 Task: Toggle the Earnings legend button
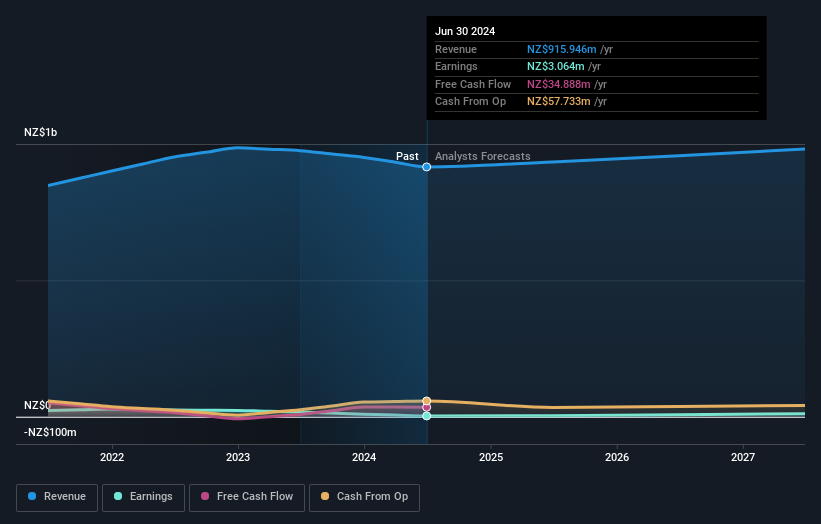tap(143, 497)
